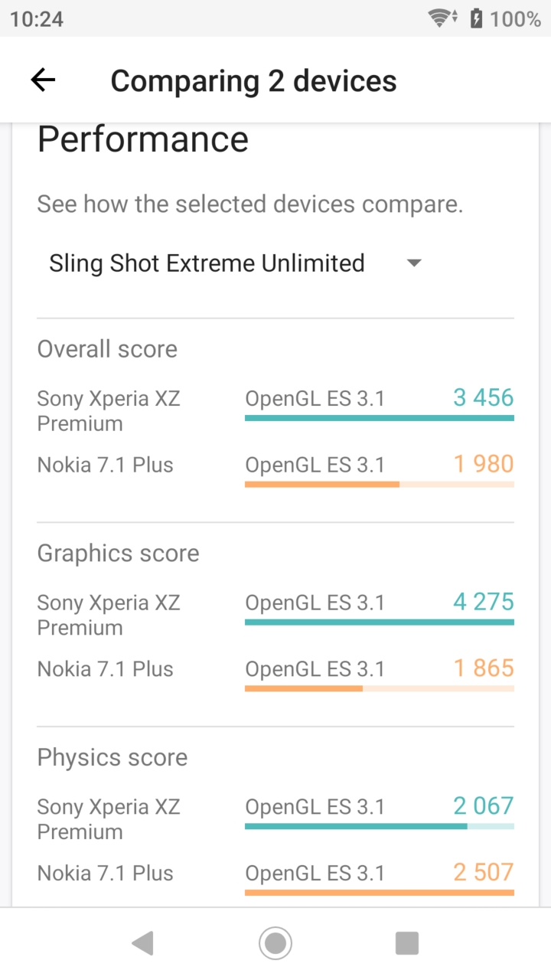
Task: Tap the 2 507 Nokia physics score
Action: pos(483,872)
